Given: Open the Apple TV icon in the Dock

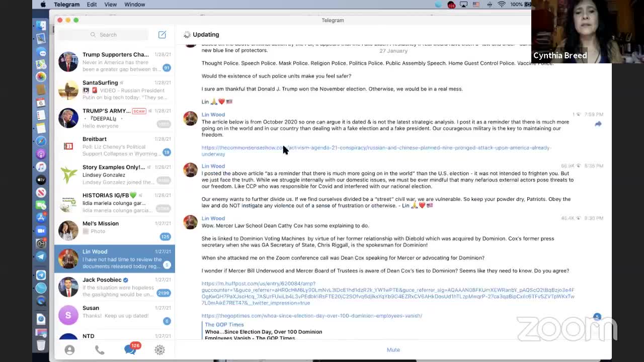Looking at the screenshot, I should tap(41, 179).
